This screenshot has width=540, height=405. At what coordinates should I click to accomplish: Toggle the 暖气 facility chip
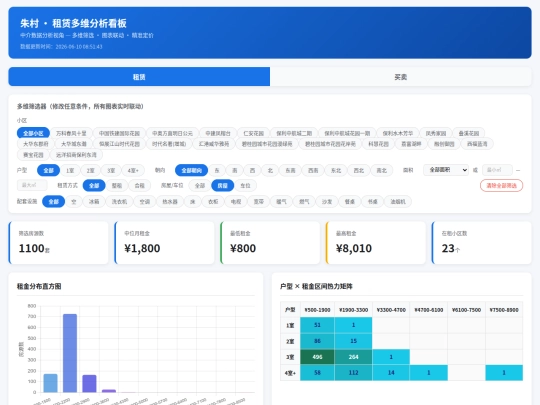point(281,201)
